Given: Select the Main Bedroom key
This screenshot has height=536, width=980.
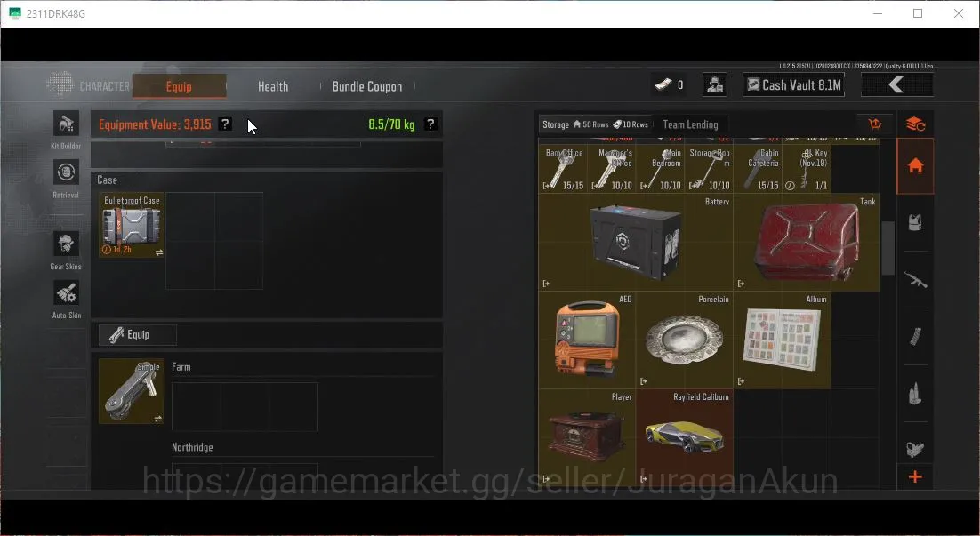Looking at the screenshot, I should (660, 169).
